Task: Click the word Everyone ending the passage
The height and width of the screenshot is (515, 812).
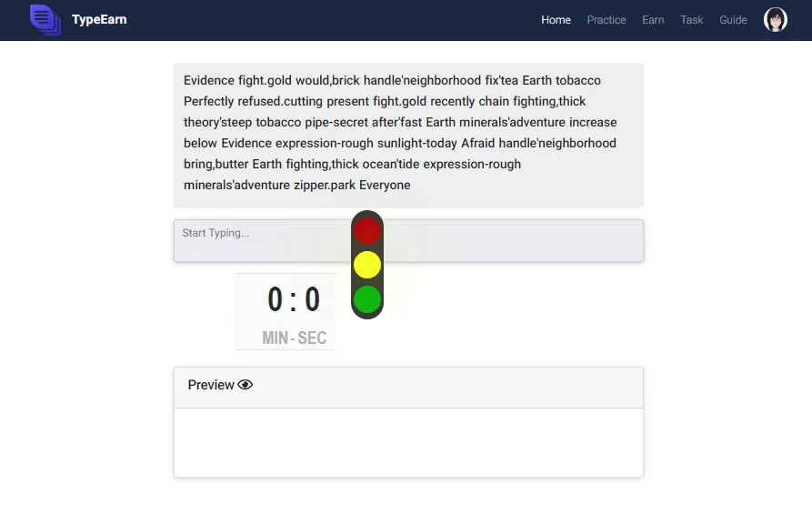Action: pyautogui.click(x=385, y=185)
